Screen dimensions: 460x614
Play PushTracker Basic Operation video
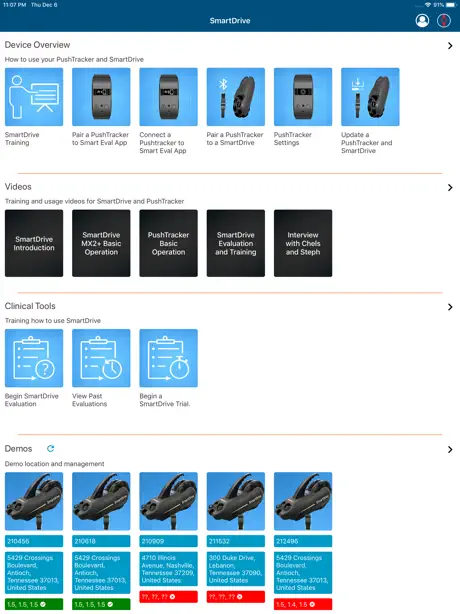[168, 243]
